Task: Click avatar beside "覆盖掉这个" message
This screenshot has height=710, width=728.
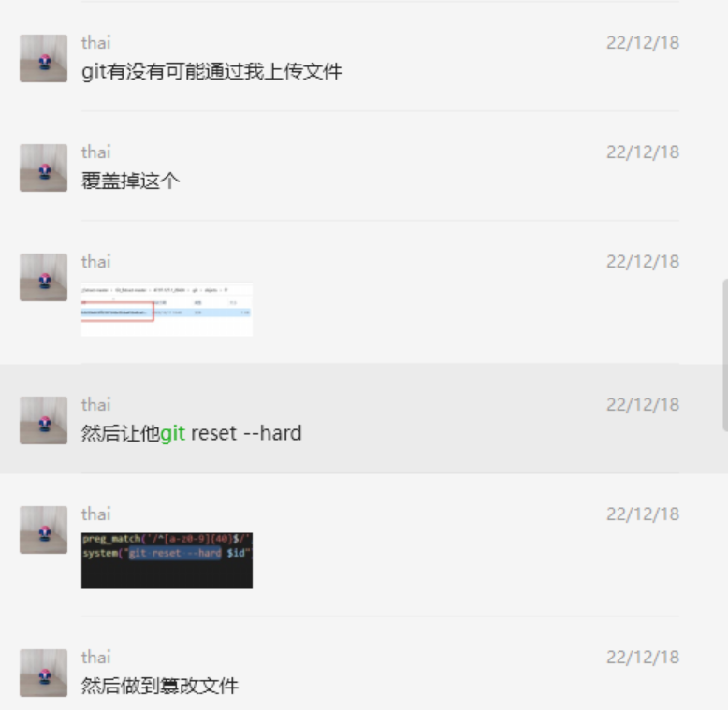Action: [43, 168]
